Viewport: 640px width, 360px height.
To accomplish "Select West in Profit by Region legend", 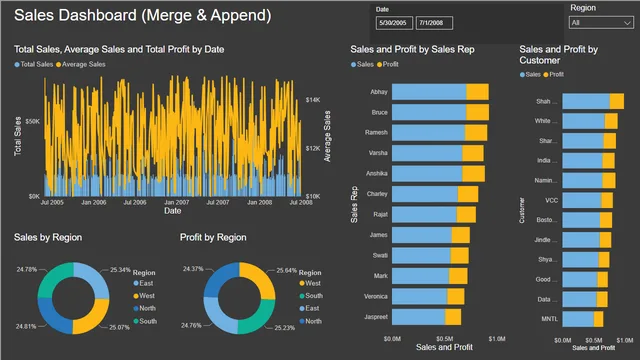I will [x=310, y=283].
